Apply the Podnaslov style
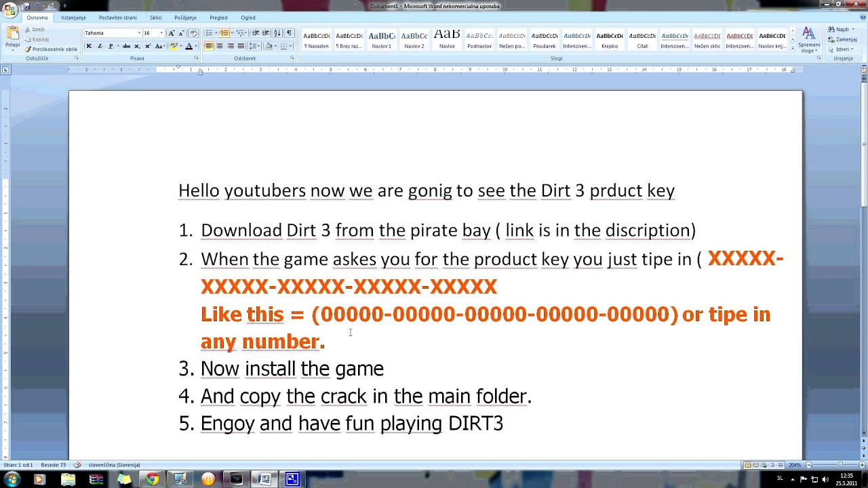Screen dimensions: 868x488 (479, 40)
